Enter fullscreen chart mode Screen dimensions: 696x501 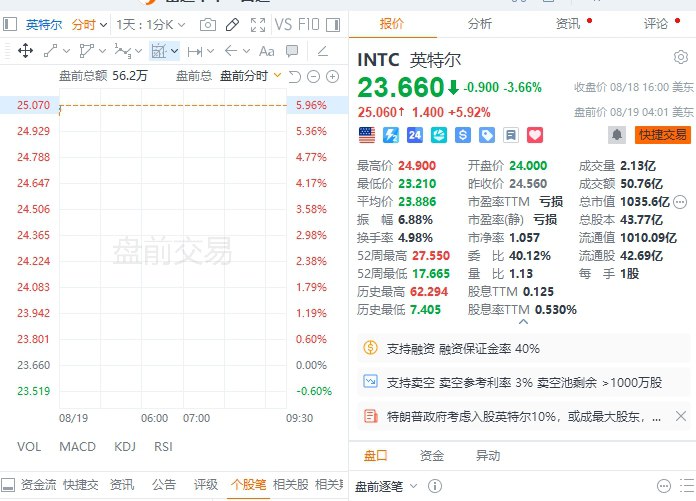click(258, 24)
